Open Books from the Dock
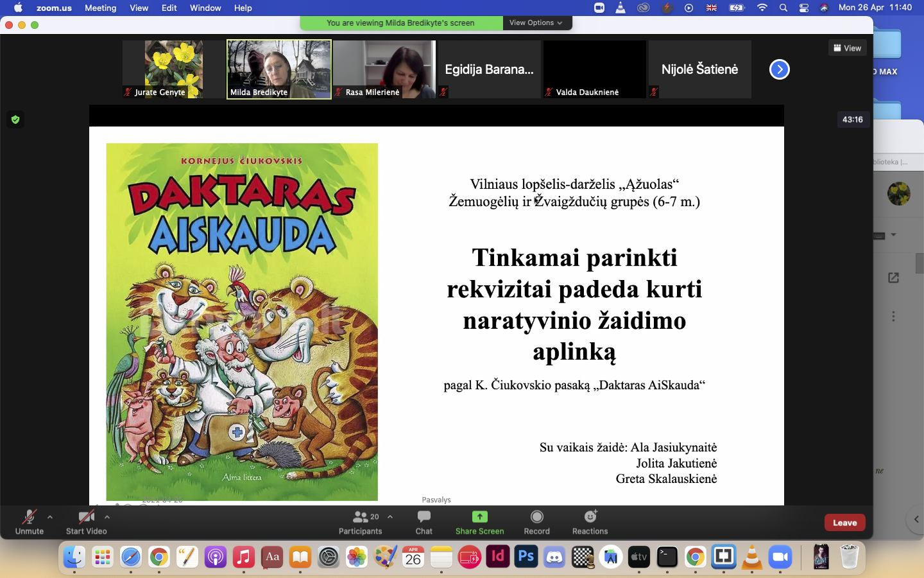Viewport: 924px width, 578px height. (x=300, y=557)
